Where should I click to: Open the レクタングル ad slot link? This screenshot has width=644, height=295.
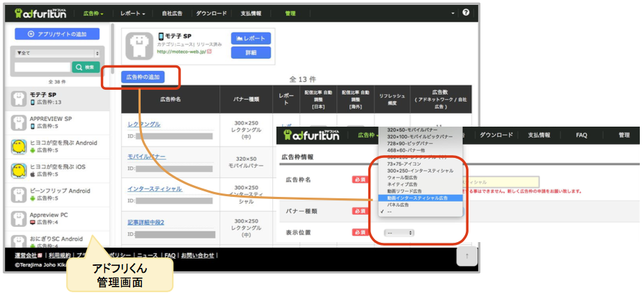click(x=143, y=125)
